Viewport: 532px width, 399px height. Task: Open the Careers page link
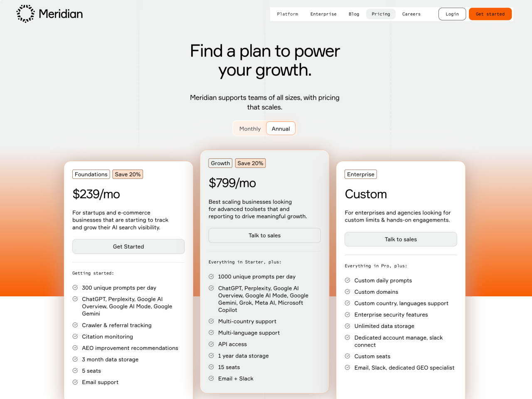(x=411, y=14)
